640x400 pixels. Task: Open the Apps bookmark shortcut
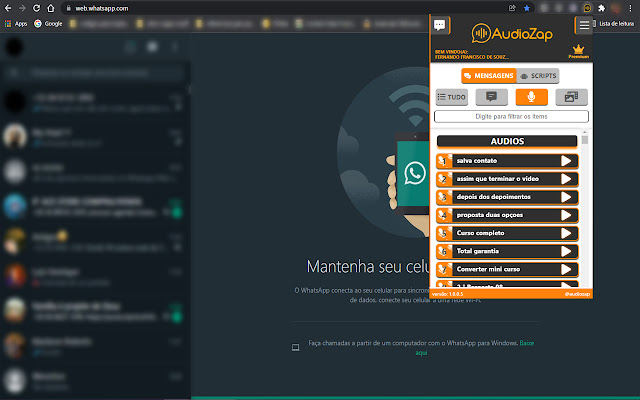point(16,24)
